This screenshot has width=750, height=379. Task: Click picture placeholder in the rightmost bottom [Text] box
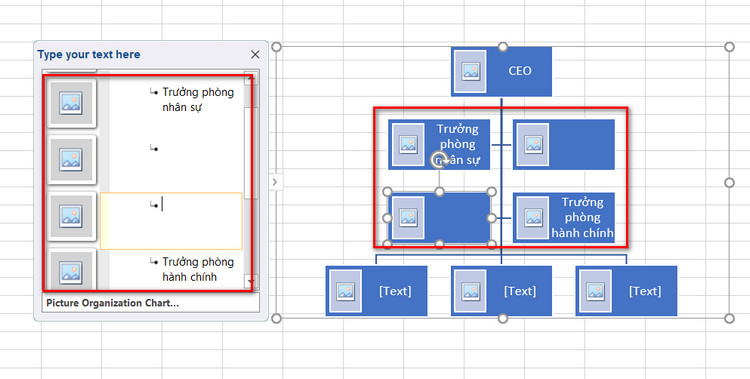(x=596, y=291)
